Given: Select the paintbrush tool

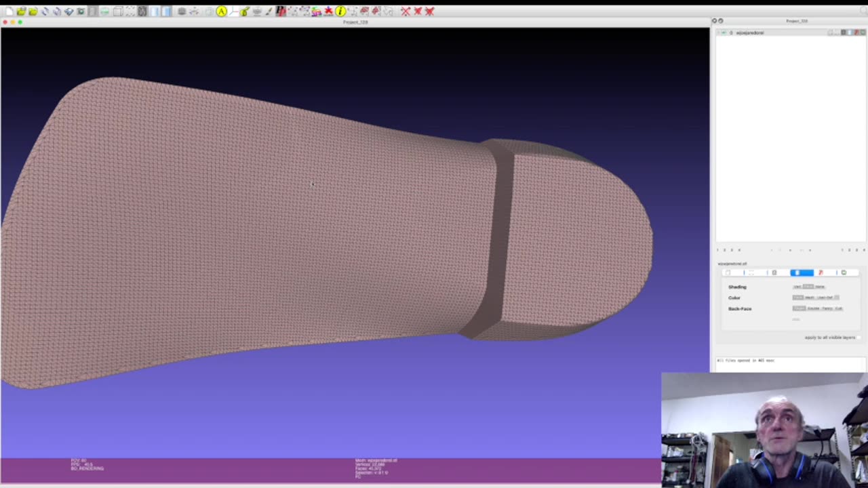Looking at the screenshot, I should point(269,11).
